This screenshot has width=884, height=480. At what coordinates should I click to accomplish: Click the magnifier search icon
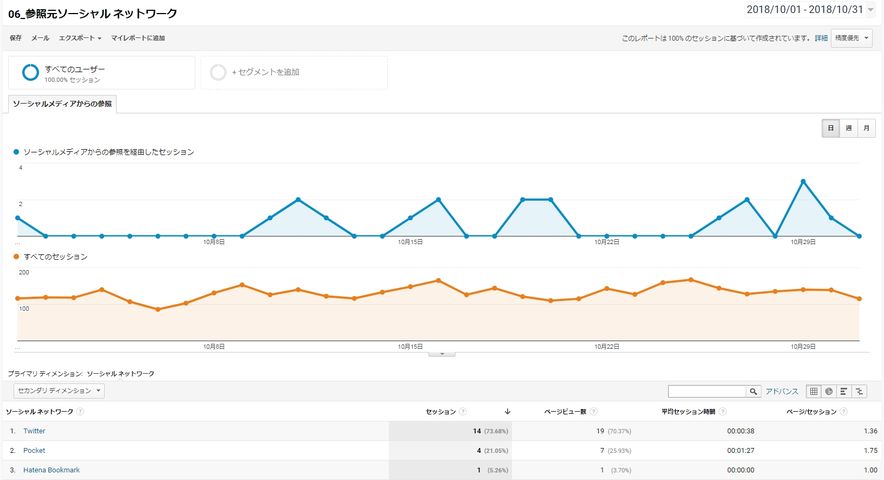753,391
